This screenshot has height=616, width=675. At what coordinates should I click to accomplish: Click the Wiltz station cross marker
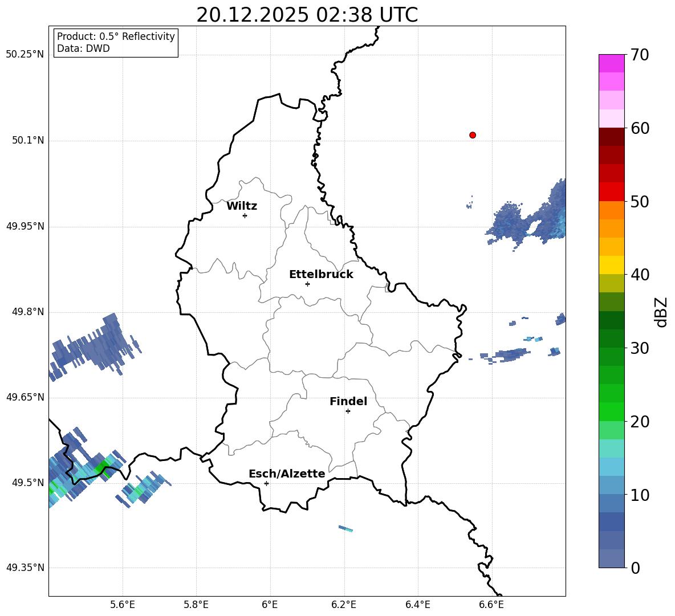click(x=245, y=215)
